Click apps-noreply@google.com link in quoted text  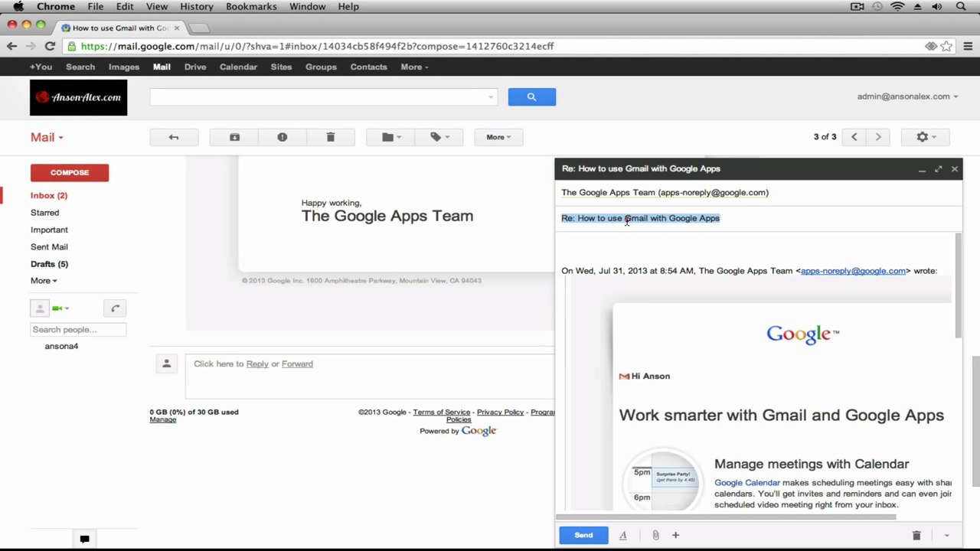pos(853,271)
